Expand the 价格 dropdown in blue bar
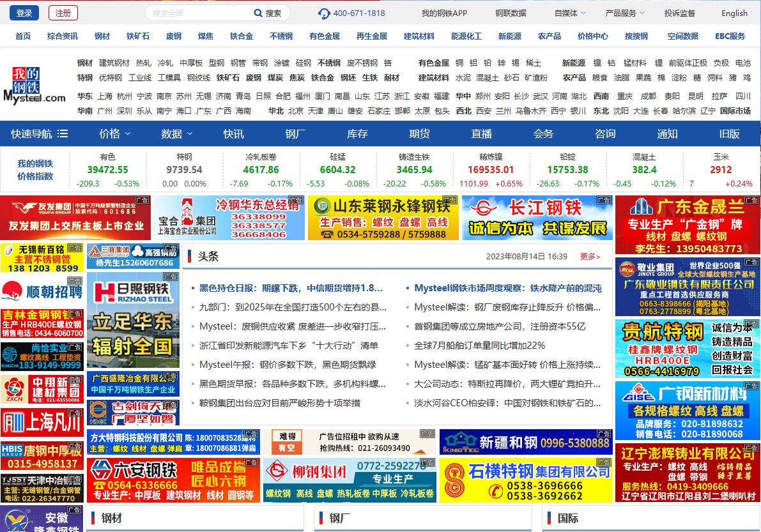Screen dimensions: 761x532 [114, 133]
